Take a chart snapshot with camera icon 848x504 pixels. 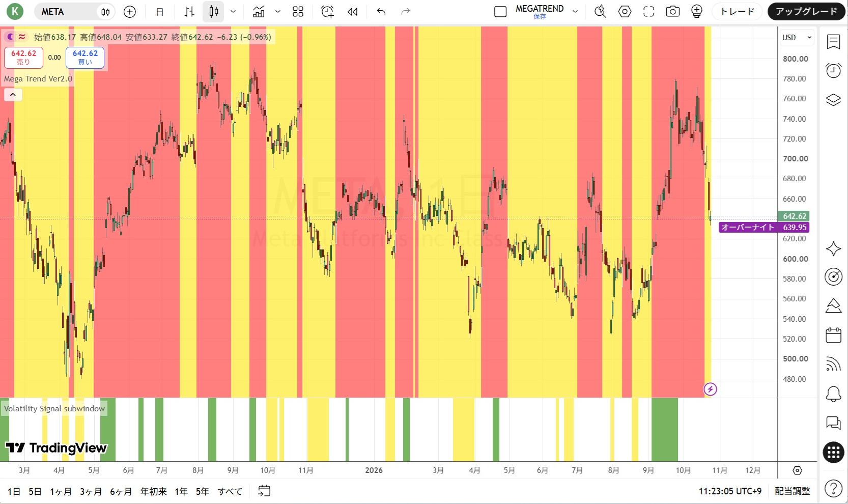tap(673, 12)
